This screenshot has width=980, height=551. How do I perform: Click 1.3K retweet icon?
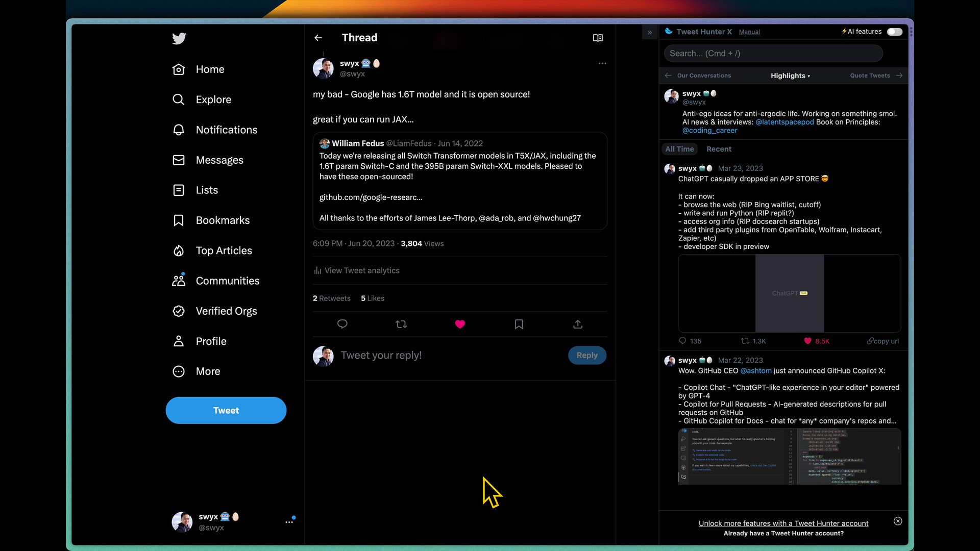(x=745, y=341)
